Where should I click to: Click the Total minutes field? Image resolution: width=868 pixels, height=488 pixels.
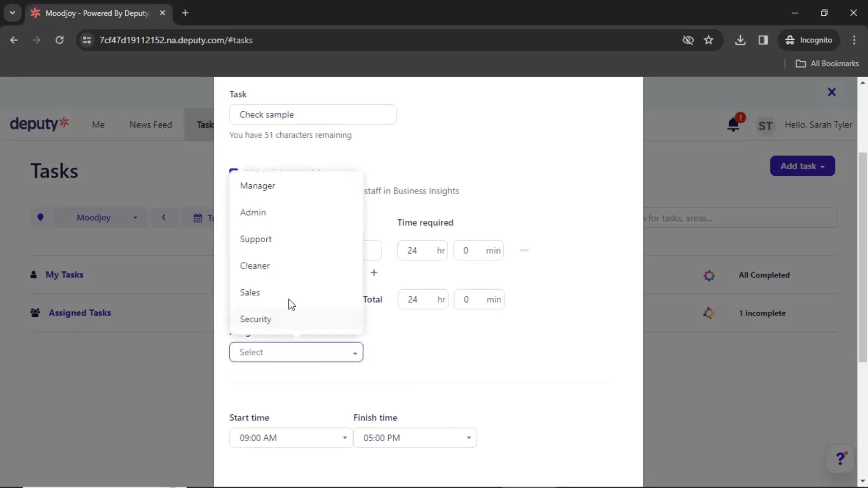(x=479, y=299)
